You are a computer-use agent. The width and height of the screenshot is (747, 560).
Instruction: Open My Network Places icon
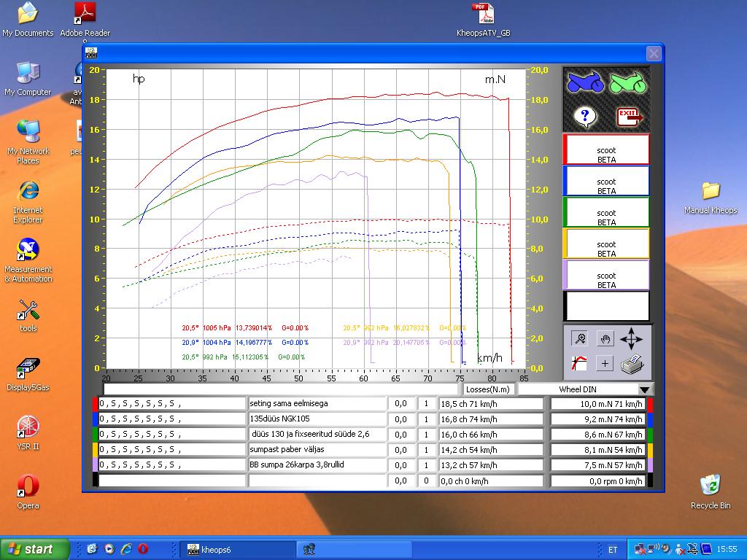pyautogui.click(x=28, y=142)
